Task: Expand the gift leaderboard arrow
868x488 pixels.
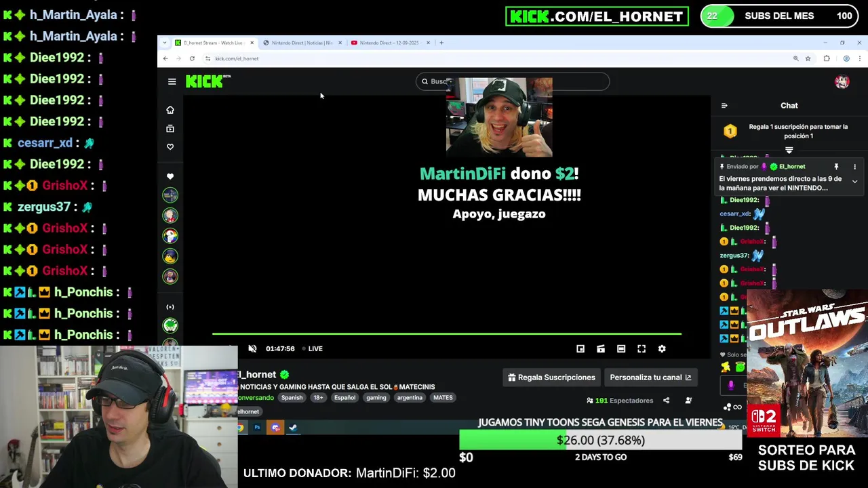Action: coord(789,150)
